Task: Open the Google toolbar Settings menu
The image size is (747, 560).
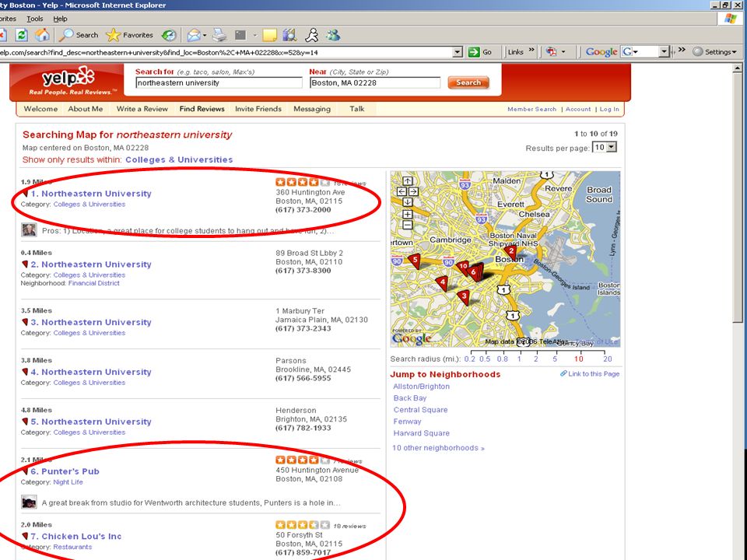Action: click(714, 52)
